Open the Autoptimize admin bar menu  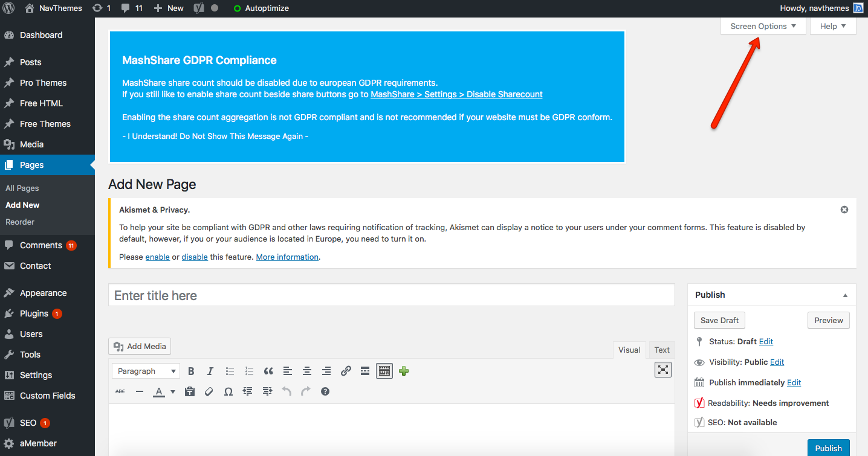click(x=261, y=8)
